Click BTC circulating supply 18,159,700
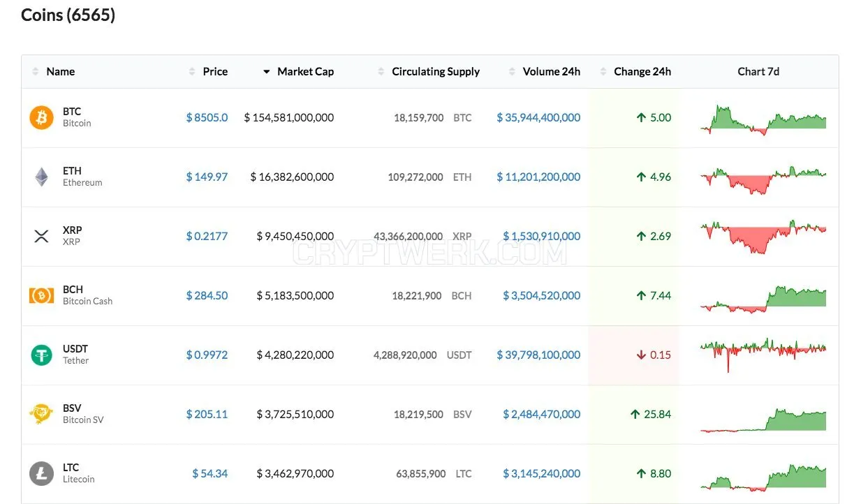The image size is (861, 504). (x=418, y=118)
